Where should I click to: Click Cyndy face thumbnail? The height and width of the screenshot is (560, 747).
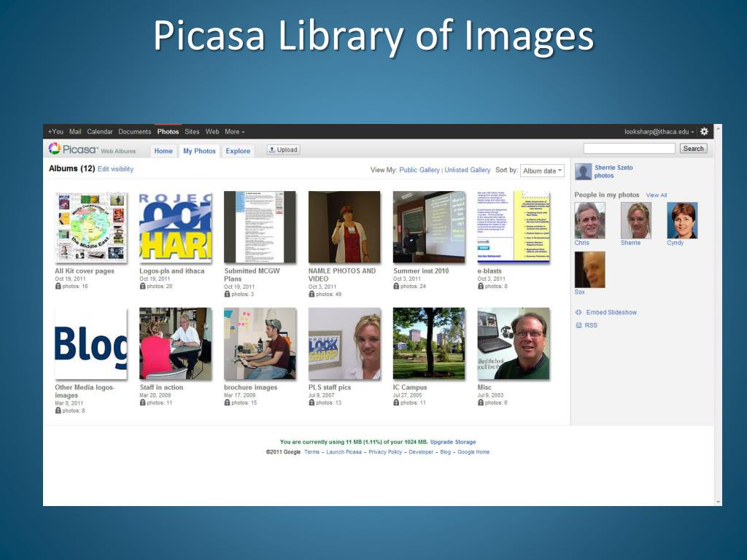[682, 220]
